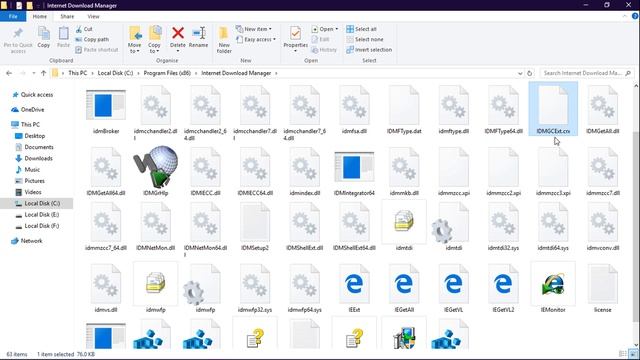Go up one folder level
The image size is (640, 360).
click(x=44, y=73)
